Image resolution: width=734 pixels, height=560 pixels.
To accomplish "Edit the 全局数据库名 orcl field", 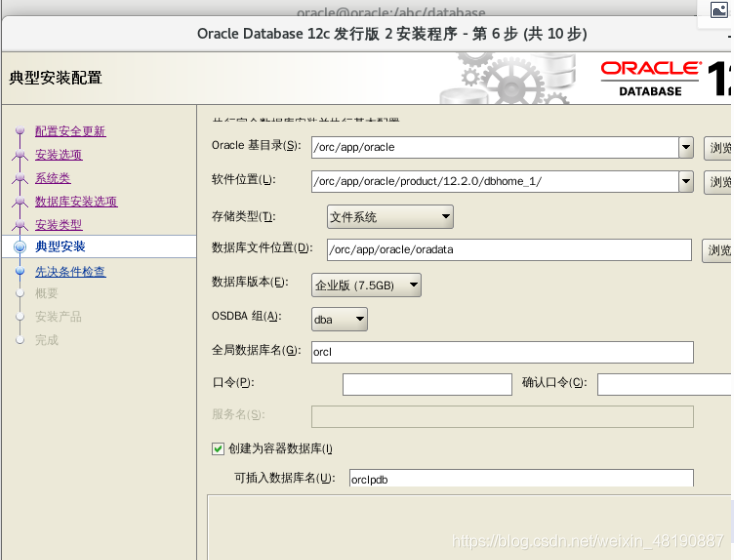I will click(x=502, y=352).
